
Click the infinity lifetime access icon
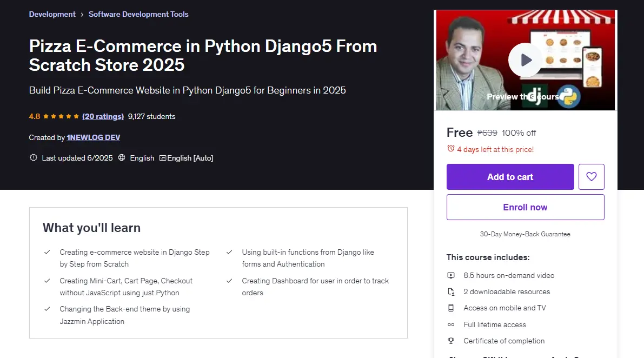pos(451,325)
